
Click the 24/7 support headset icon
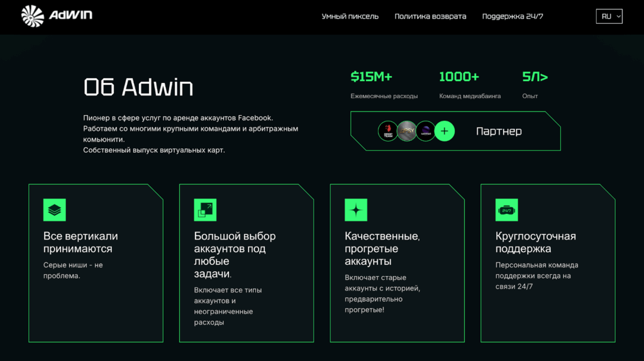tap(507, 210)
